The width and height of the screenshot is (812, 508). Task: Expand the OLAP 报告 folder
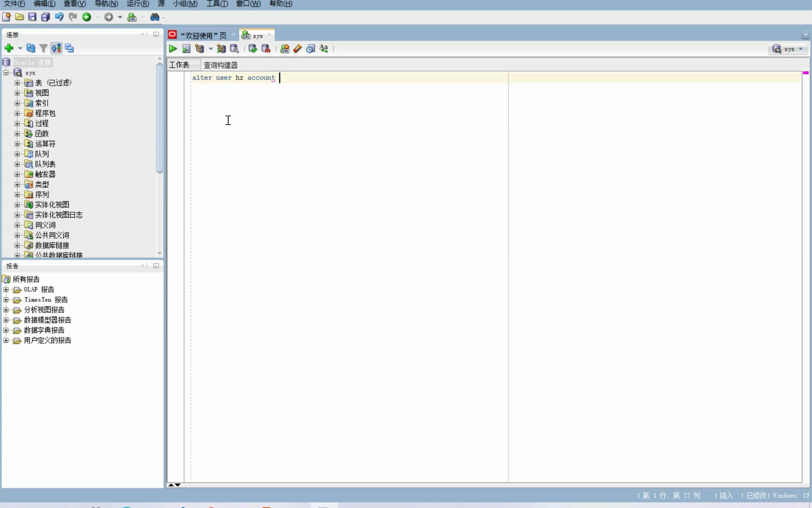point(6,289)
